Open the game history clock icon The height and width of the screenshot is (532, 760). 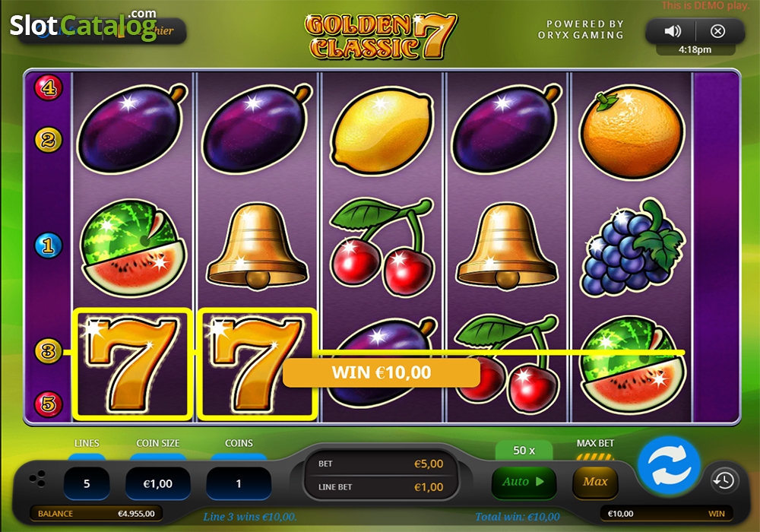(x=724, y=480)
